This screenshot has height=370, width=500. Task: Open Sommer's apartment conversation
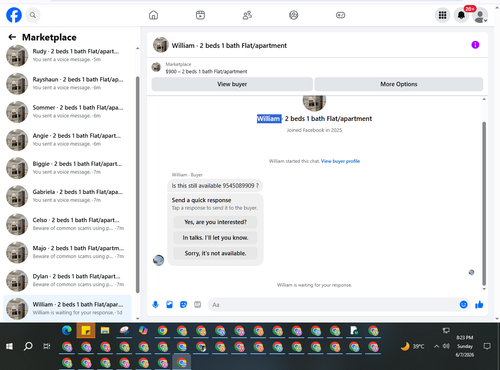click(x=67, y=111)
